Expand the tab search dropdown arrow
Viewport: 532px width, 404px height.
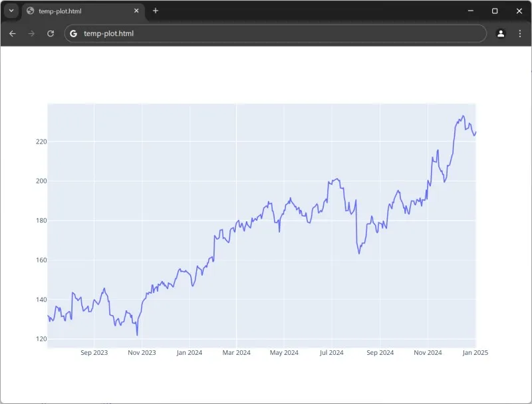point(11,11)
